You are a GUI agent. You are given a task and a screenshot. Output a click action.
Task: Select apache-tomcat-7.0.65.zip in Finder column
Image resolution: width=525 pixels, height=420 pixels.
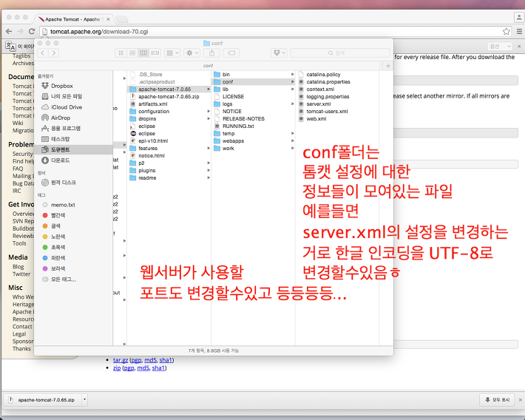coord(169,96)
